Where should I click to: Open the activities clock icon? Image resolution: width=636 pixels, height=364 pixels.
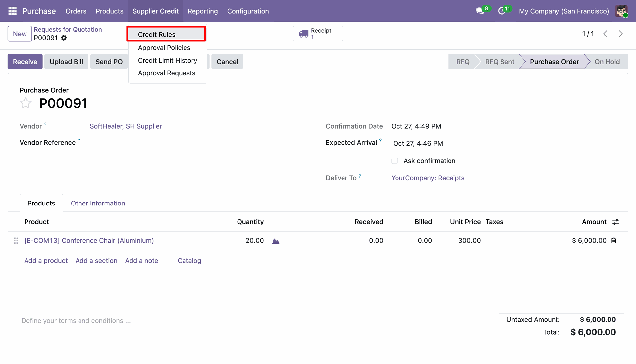[x=502, y=11]
